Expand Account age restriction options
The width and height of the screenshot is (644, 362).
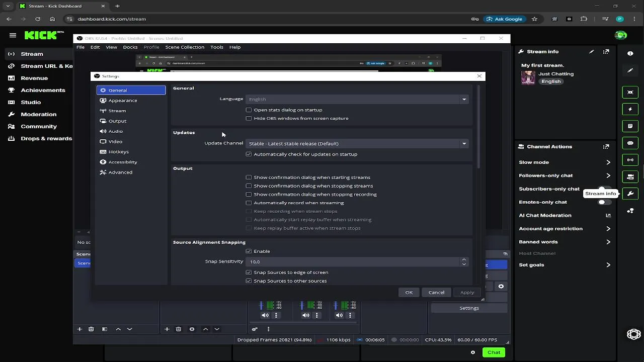(608, 229)
